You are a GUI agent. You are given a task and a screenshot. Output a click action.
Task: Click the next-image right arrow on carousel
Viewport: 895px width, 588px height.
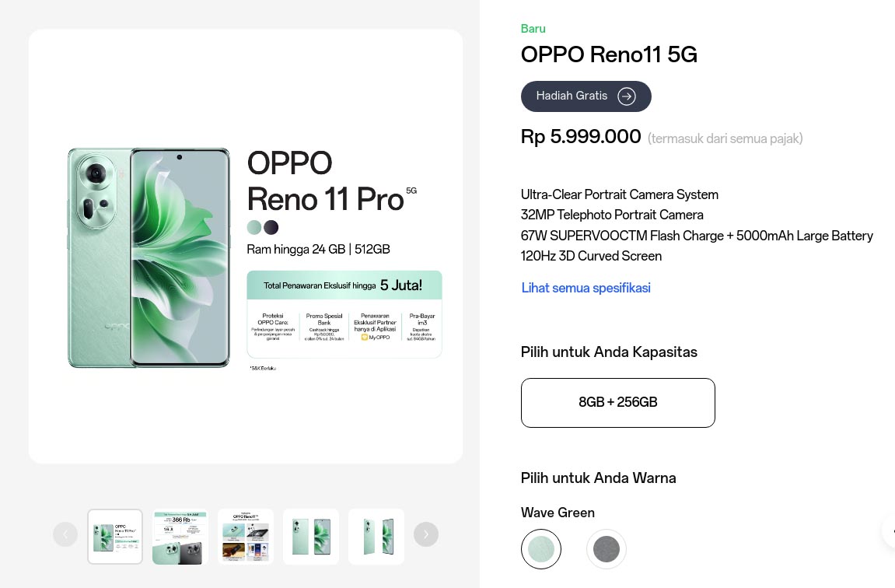point(425,534)
